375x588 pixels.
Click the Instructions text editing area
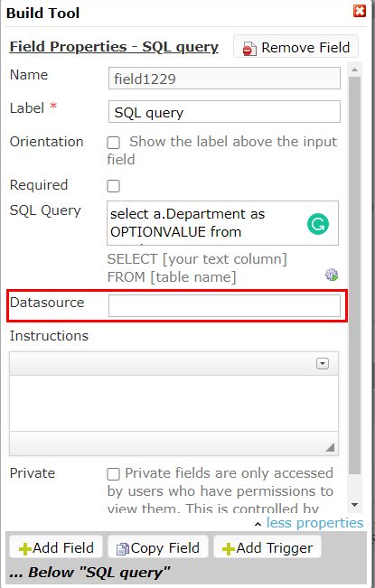click(x=174, y=404)
